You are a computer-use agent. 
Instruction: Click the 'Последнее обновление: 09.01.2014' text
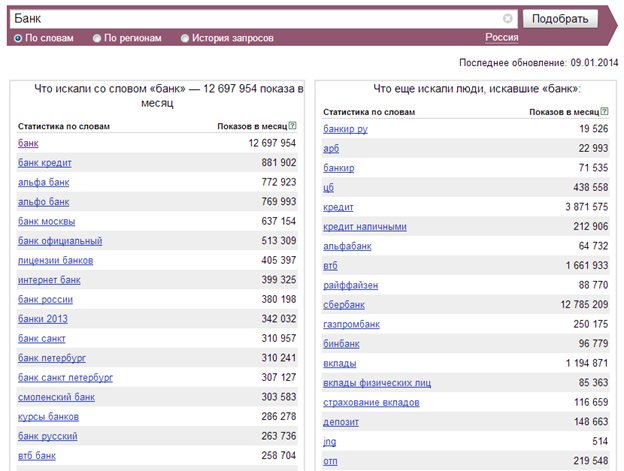[538, 62]
